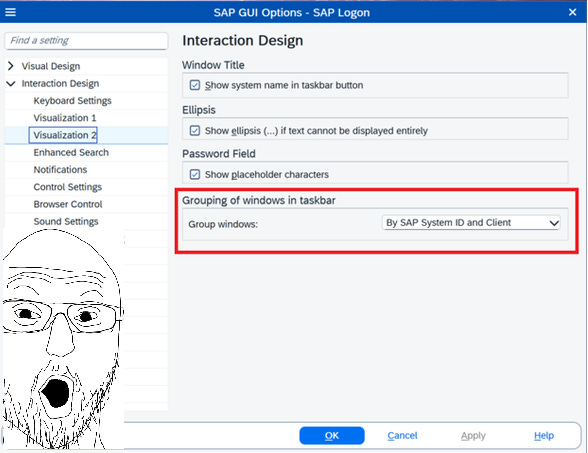Screen dimensions: 588x453
Task: Open Help
Action: (x=544, y=435)
